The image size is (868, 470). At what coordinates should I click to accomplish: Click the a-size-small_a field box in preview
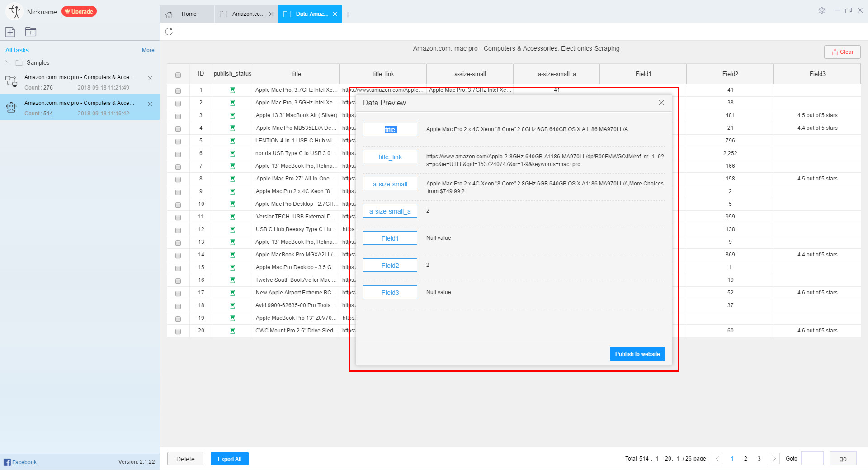point(390,211)
